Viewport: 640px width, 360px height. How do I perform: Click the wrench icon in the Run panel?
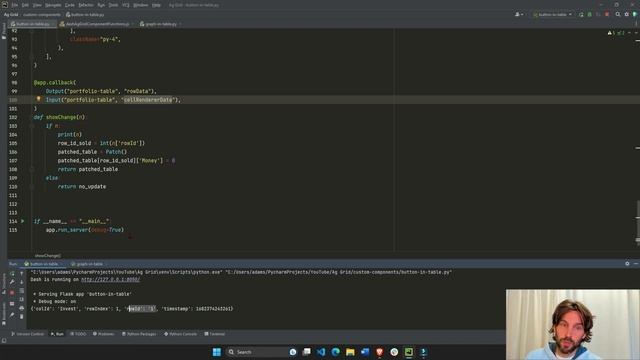pos(12,282)
